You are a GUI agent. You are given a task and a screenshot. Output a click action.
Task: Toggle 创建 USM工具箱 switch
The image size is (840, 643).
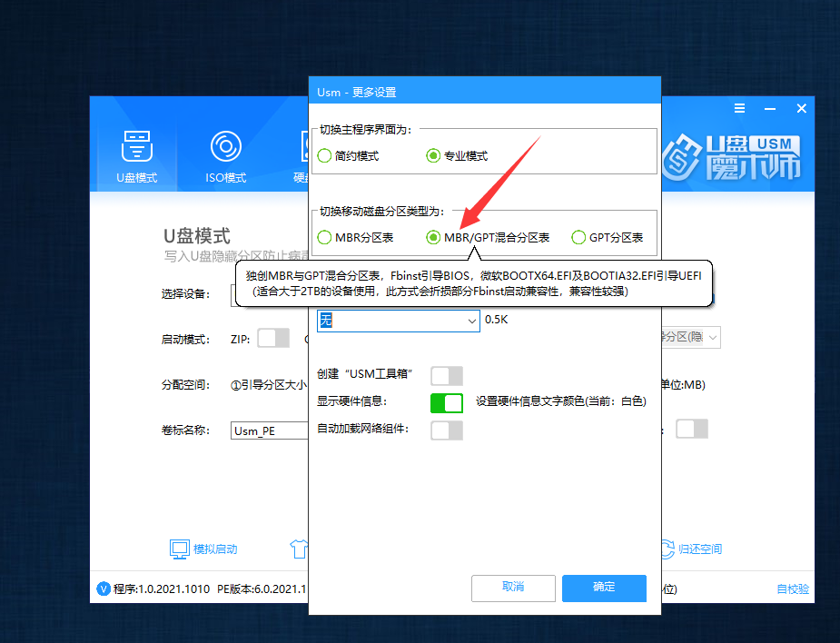447,376
